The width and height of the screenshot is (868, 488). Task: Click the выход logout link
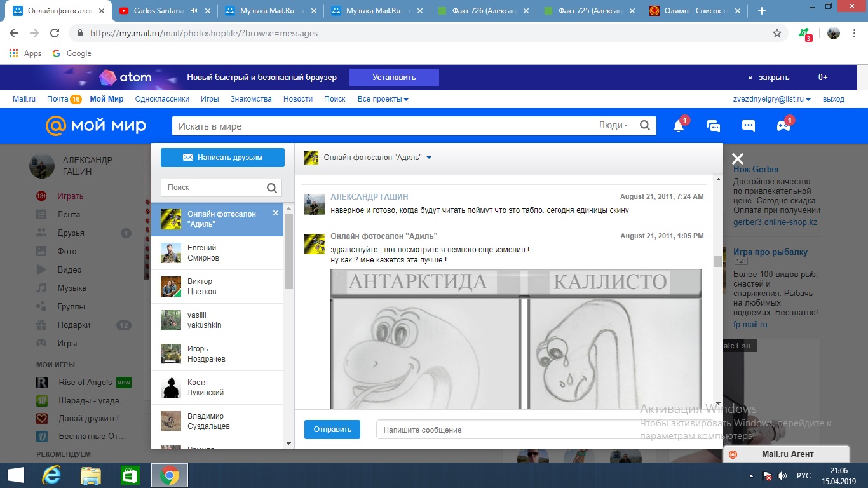click(834, 99)
